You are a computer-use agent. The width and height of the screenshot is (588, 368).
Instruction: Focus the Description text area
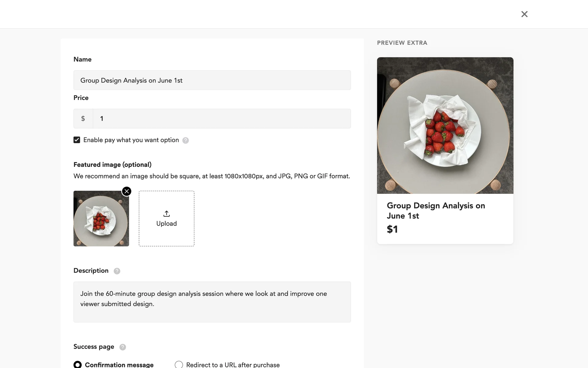pos(212,302)
